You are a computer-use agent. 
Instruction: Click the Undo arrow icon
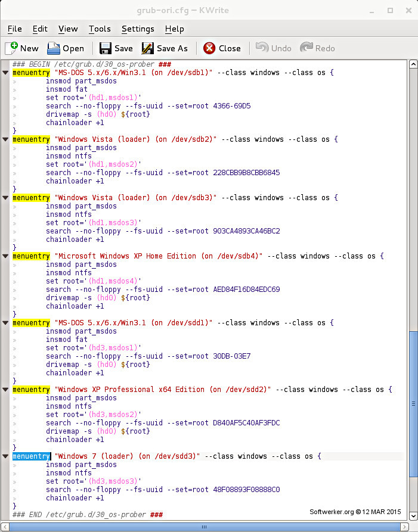tap(262, 48)
